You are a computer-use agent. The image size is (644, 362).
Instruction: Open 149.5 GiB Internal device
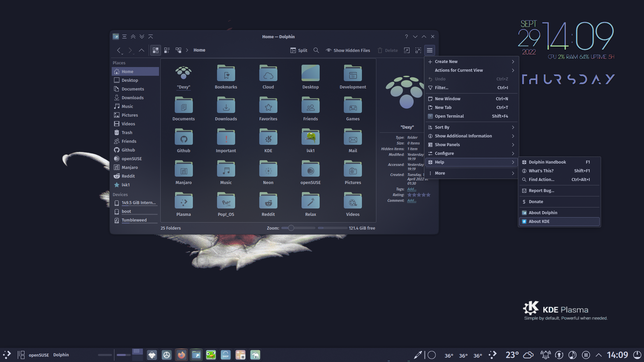(135, 202)
